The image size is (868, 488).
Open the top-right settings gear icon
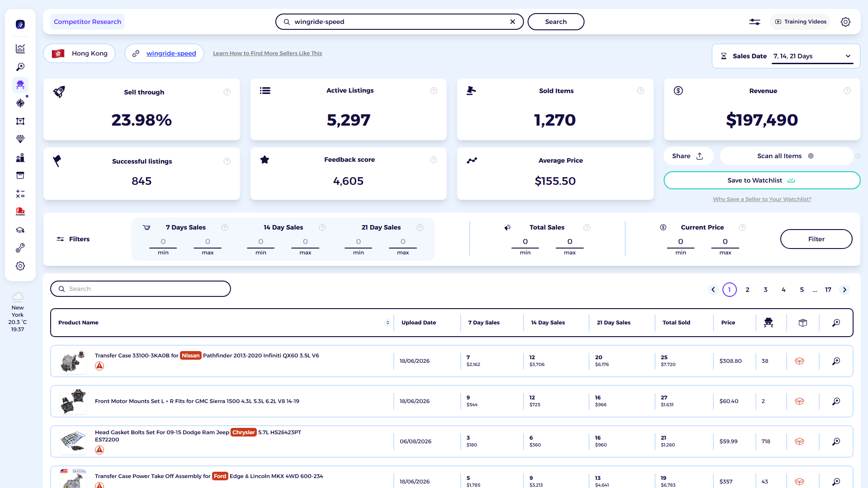(845, 22)
